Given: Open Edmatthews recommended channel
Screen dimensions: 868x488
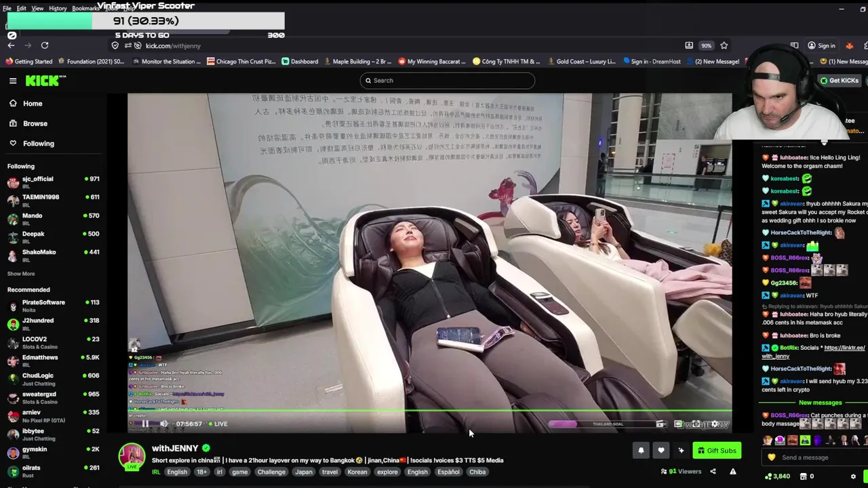Looking at the screenshot, I should point(53,360).
